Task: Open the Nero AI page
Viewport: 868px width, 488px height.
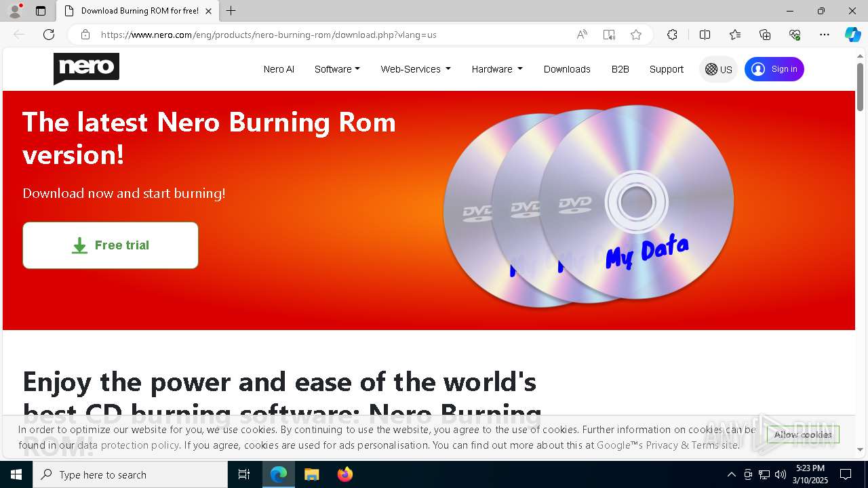Action: point(279,69)
